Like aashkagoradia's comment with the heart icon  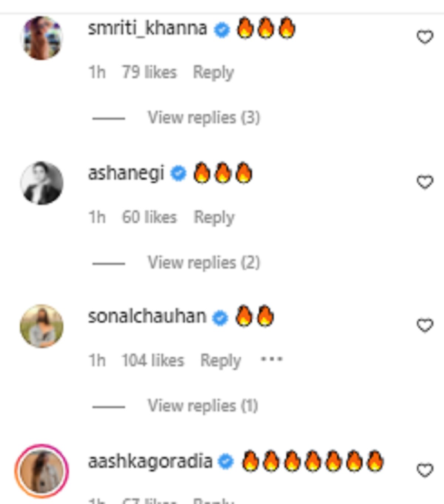(425, 470)
